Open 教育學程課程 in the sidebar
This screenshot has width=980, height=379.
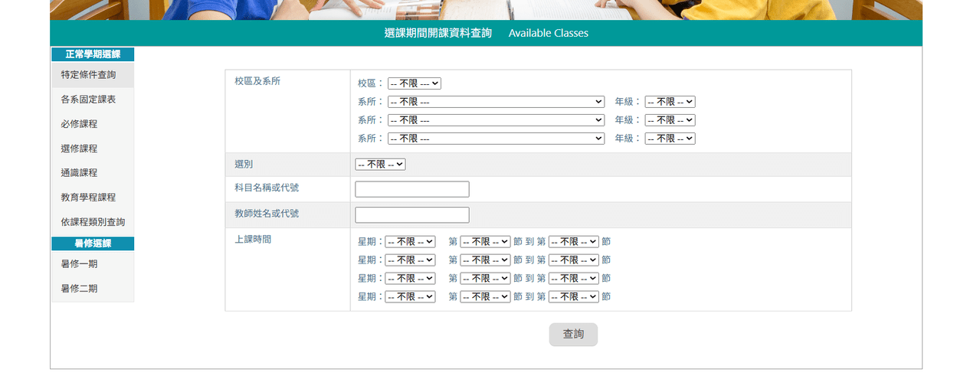(93, 198)
